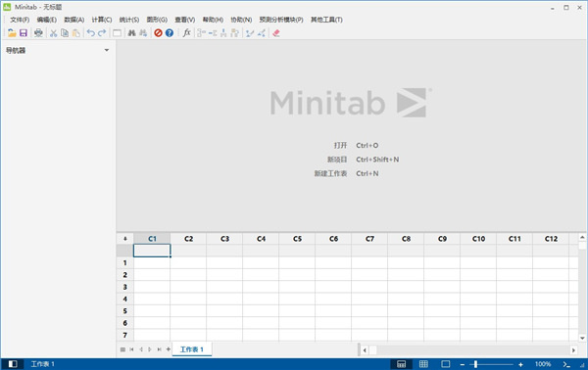Click the fourth icon right of fx

(235, 33)
